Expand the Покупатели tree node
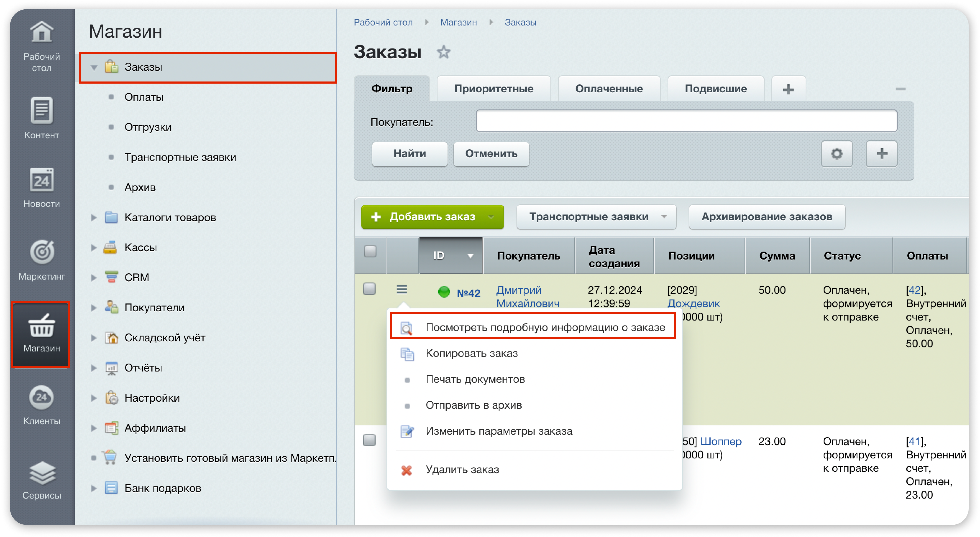 pyautogui.click(x=93, y=307)
